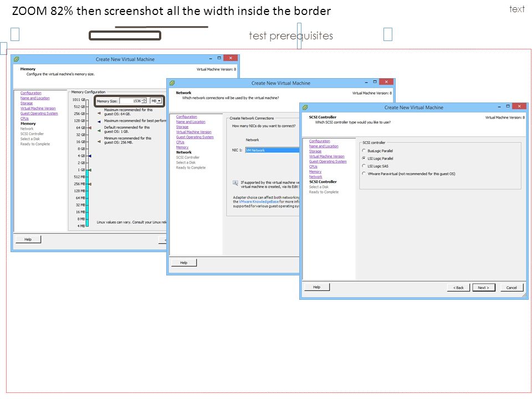532x399 pixels.
Task: Click the 'test prerequisites' heading text
Action: 291,35
